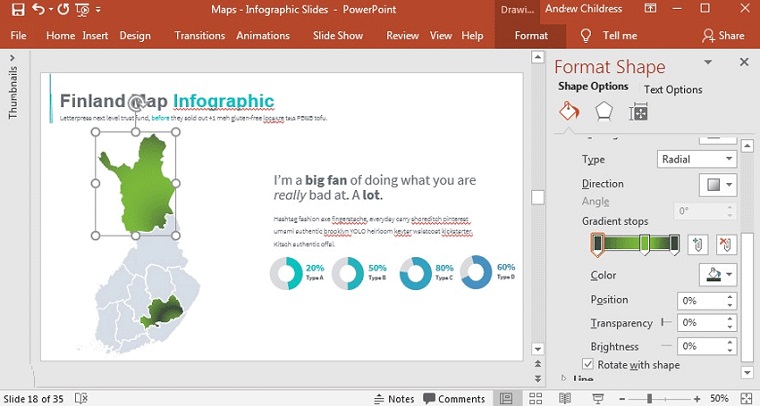Open the Animations ribbon tab

click(x=262, y=36)
